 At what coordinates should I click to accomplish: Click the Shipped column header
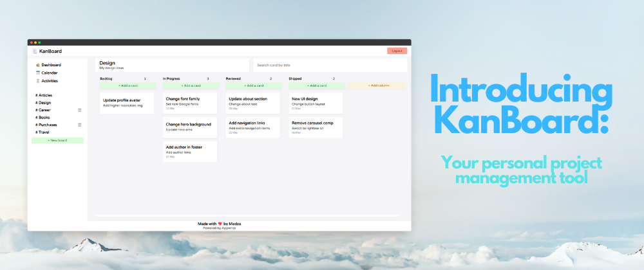pos(296,78)
